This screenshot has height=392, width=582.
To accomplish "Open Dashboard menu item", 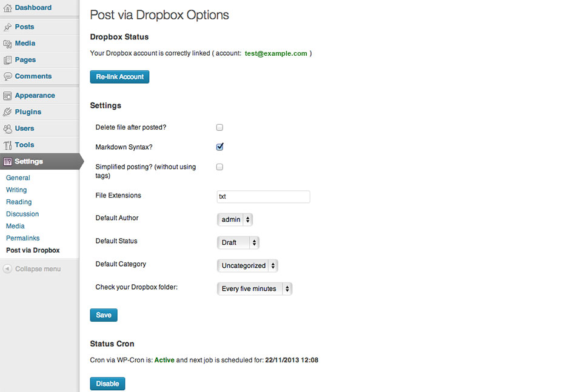I will tap(33, 7).
